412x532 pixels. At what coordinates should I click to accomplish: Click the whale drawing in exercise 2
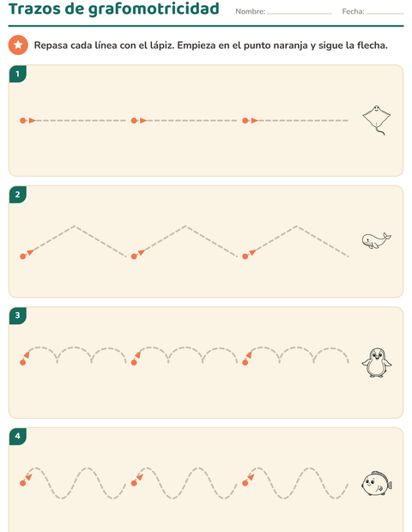(x=376, y=241)
